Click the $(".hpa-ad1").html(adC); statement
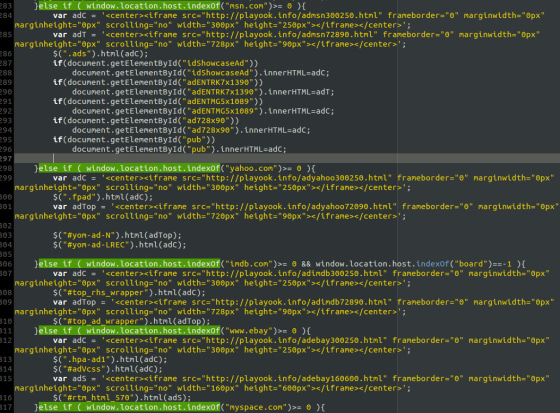 click(x=110, y=359)
